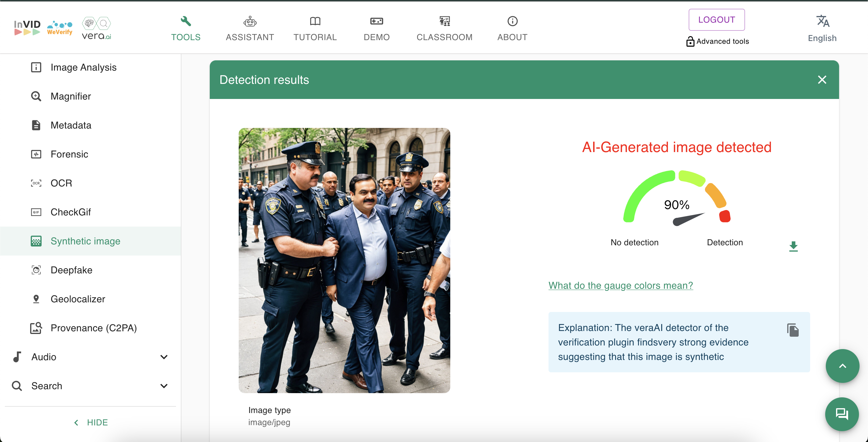Open 'What do the gauge colors mean?' link
Image resolution: width=868 pixels, height=442 pixels.
click(x=620, y=285)
